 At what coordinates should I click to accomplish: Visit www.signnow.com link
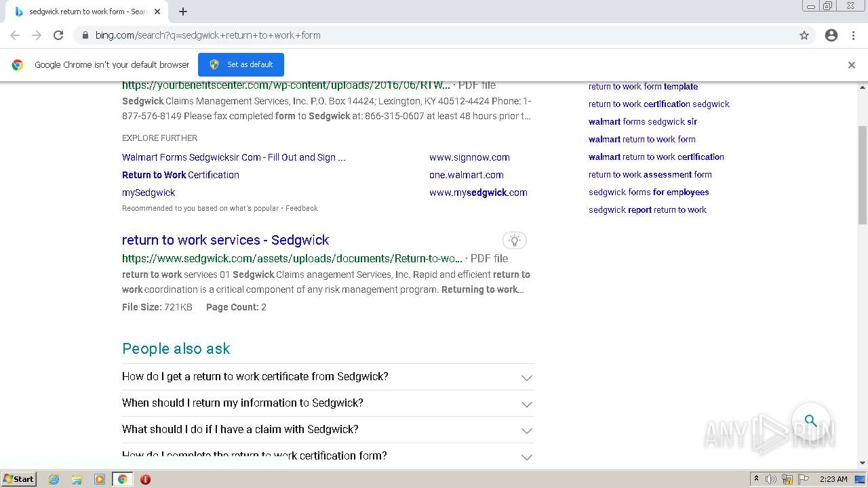tap(469, 157)
